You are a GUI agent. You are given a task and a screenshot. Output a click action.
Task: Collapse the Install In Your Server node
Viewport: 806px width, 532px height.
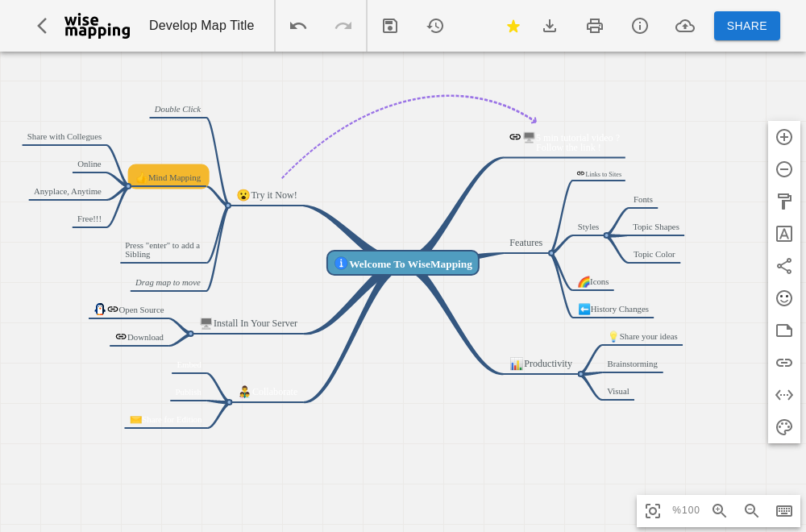191,334
